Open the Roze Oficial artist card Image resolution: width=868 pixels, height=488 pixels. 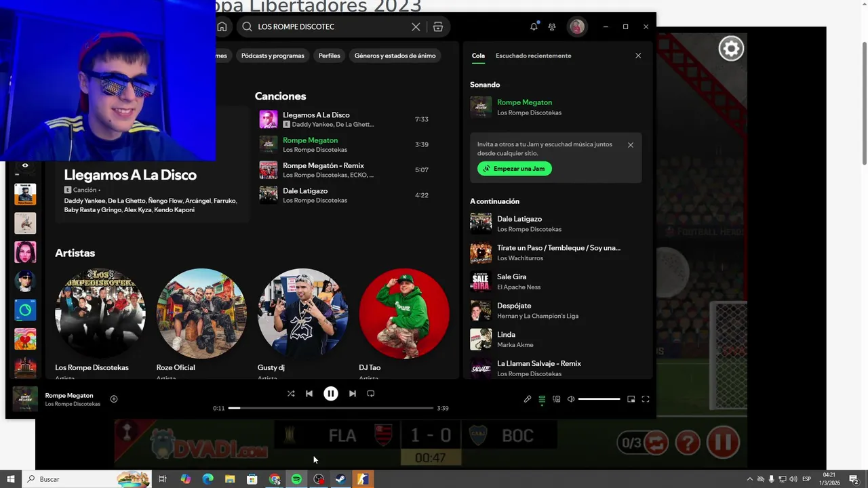pos(201,322)
